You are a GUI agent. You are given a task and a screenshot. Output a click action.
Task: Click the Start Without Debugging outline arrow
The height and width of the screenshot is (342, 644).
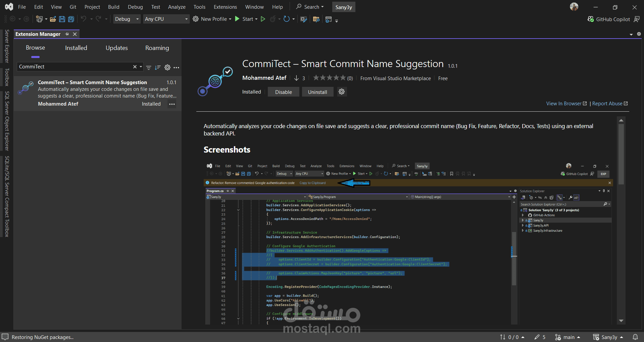263,19
